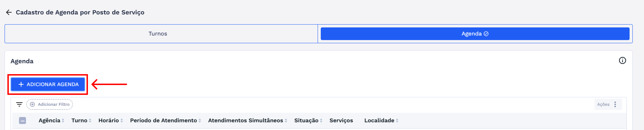Click the Agência column header text
644x130 pixels.
[49, 121]
